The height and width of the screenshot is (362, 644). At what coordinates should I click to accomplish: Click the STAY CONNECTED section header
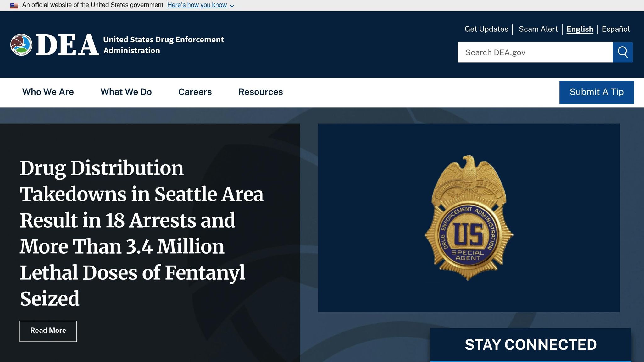(x=531, y=344)
